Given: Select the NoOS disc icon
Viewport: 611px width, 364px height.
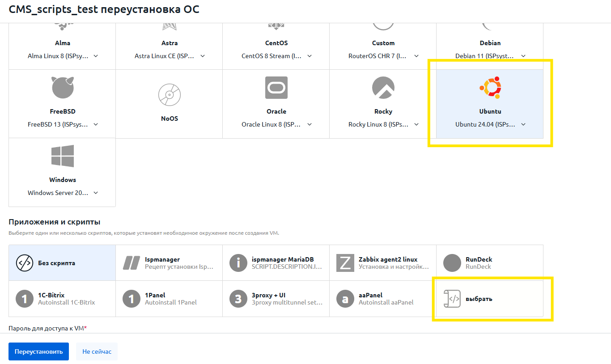Looking at the screenshot, I should pos(169,95).
